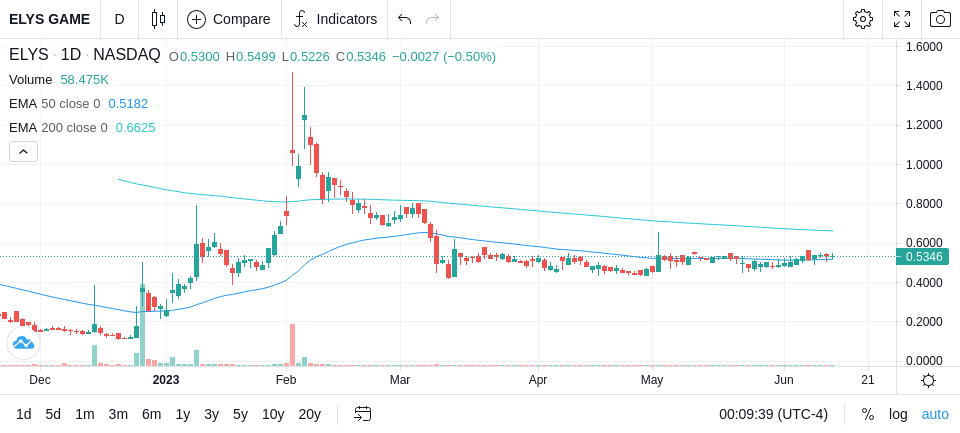Undo the last chart action
The width and height of the screenshot is (960, 433).
pyautogui.click(x=404, y=19)
